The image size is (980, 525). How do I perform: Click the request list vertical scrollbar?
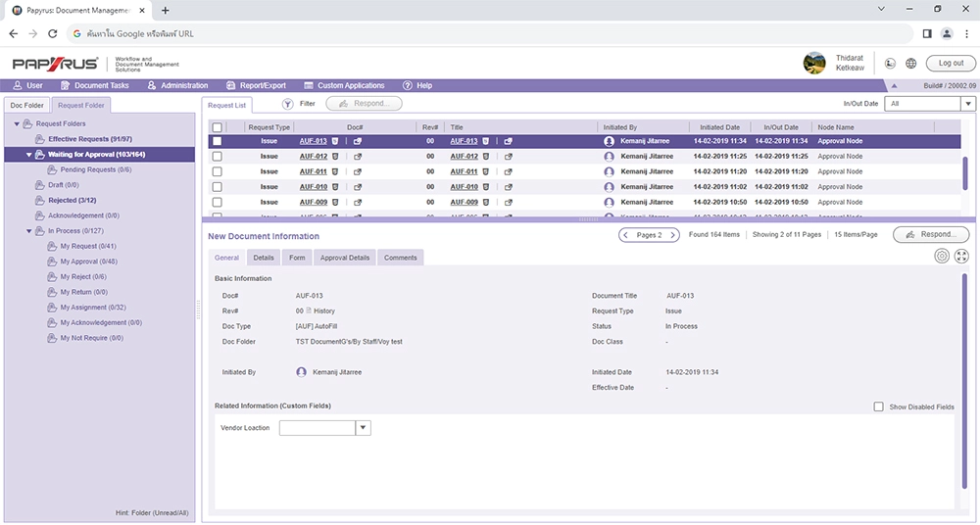pos(965,171)
